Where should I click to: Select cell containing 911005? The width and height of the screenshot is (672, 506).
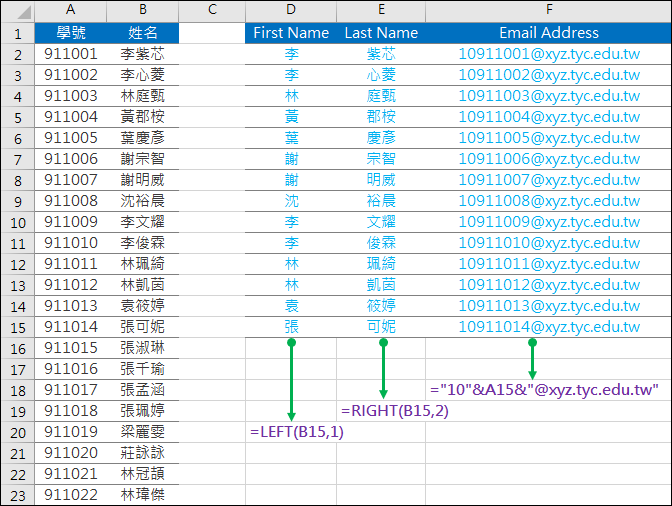coord(70,138)
